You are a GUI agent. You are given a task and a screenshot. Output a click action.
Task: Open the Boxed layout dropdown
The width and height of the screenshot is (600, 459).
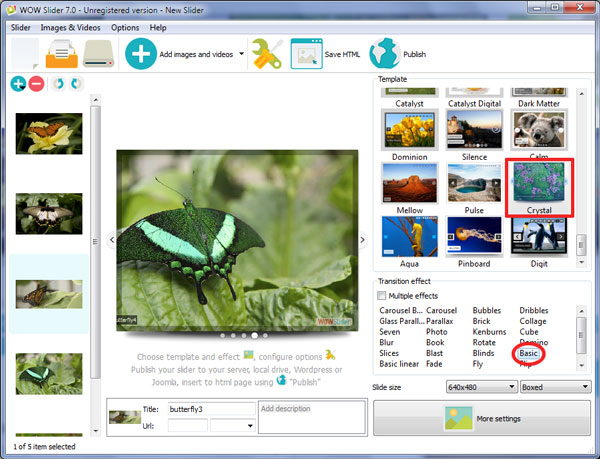point(555,387)
